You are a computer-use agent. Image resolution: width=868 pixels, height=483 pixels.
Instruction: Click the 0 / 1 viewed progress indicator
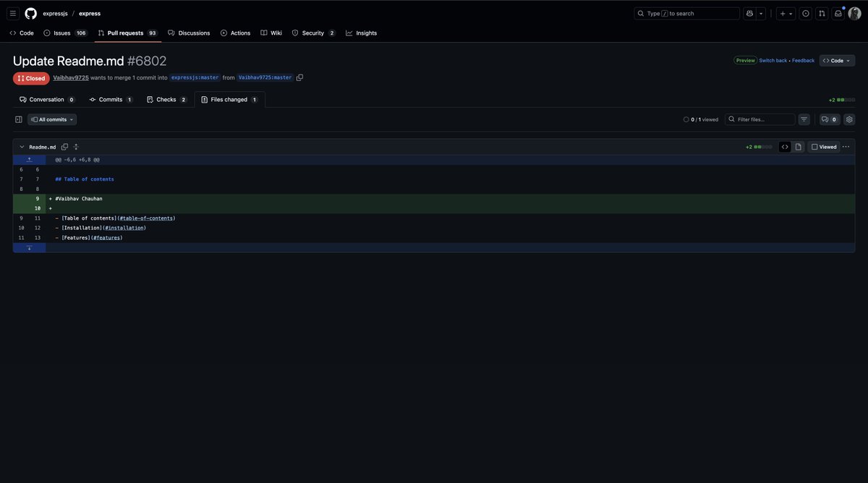701,119
